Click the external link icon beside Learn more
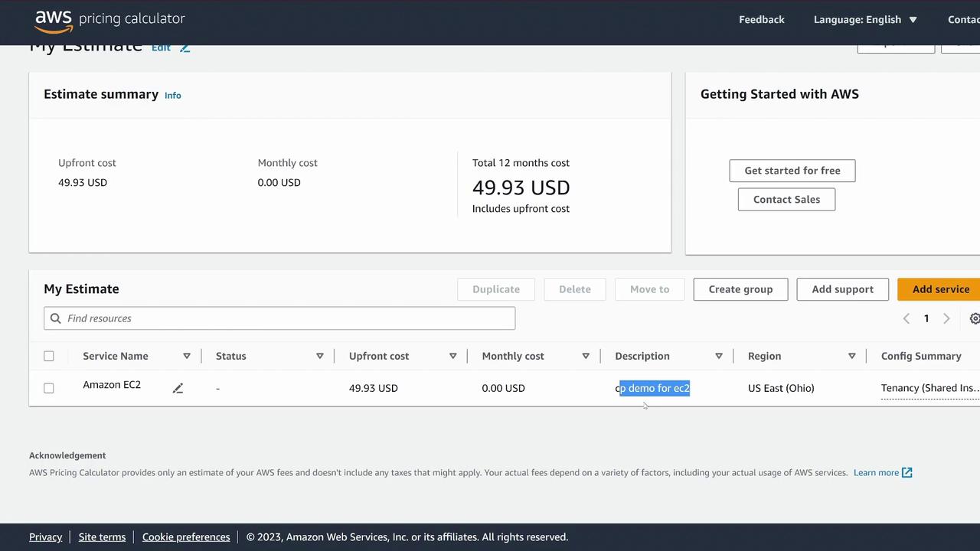 [906, 472]
